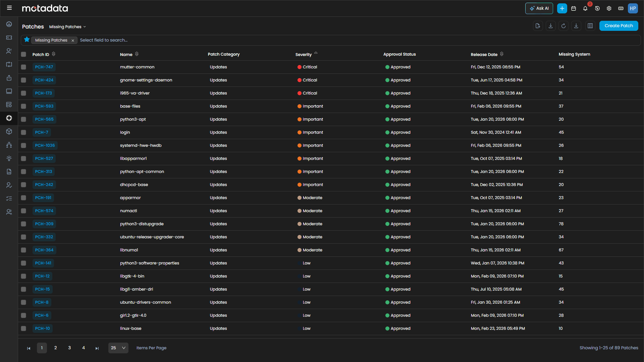Image resolution: width=644 pixels, height=362 pixels.
Task: Toggle the select-all header checkbox
Action: 23,54
